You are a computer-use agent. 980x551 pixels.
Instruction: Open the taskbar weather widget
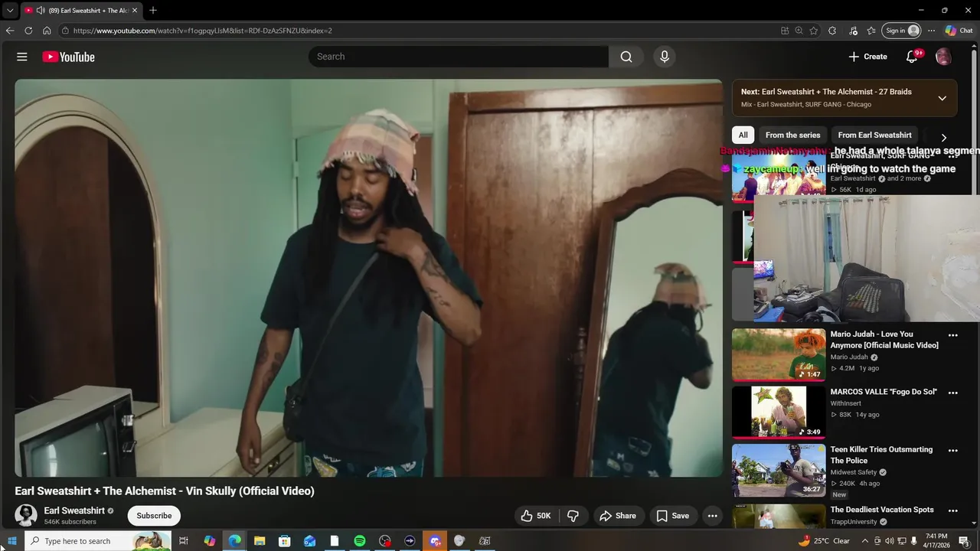(x=824, y=541)
